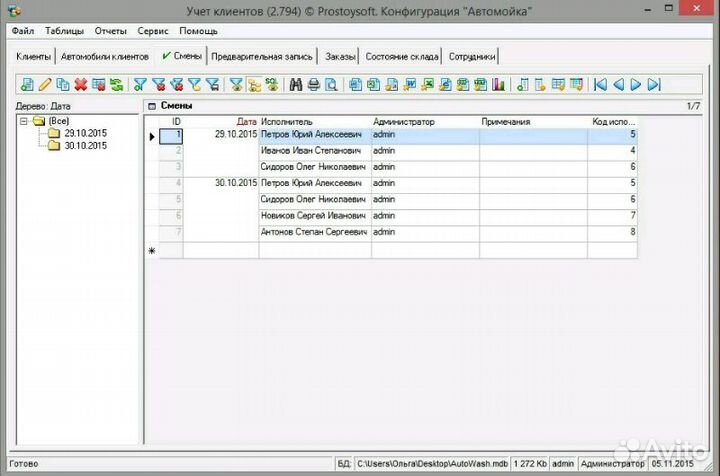Select the 30.10.2015 folder in tree
Screen dimensions: 720x476
click(85, 146)
